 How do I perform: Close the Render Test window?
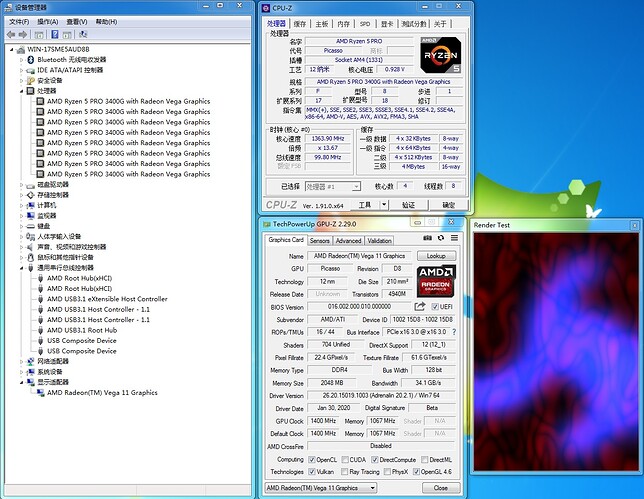click(x=635, y=225)
